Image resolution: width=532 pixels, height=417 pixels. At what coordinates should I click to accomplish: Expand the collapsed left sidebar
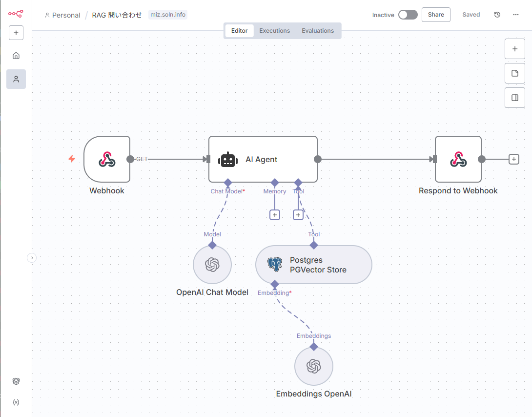tap(32, 258)
